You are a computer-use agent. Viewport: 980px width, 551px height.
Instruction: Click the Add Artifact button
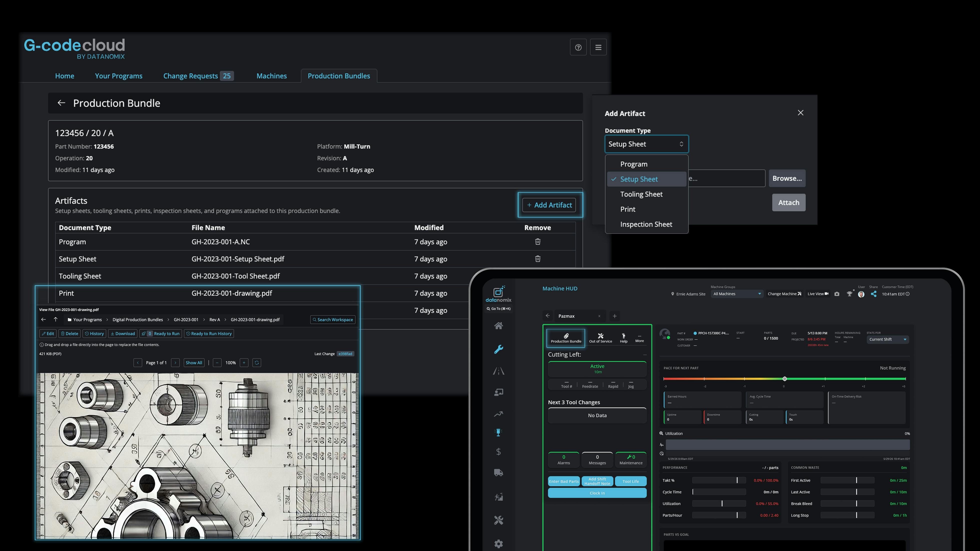point(549,205)
